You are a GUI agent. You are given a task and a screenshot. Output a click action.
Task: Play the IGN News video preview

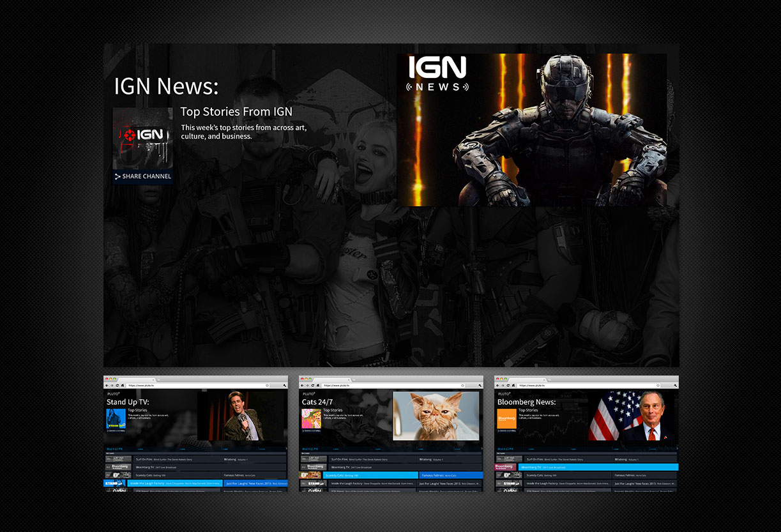pos(531,130)
